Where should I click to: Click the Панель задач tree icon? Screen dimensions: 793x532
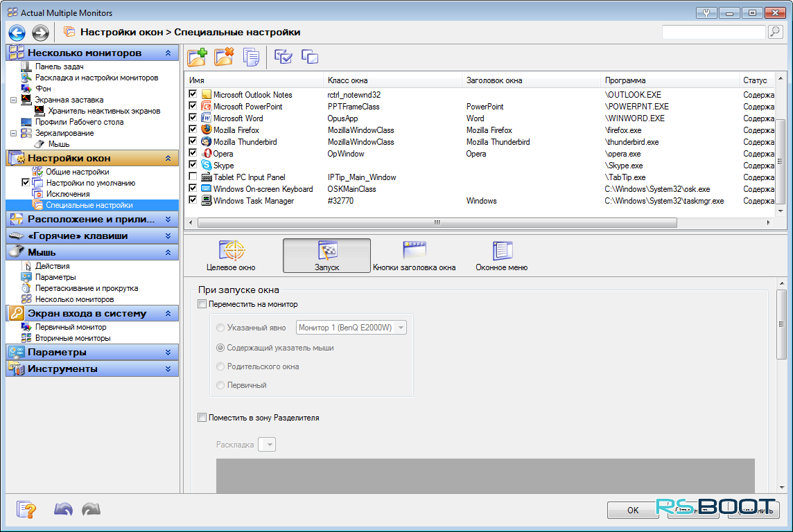coord(26,66)
